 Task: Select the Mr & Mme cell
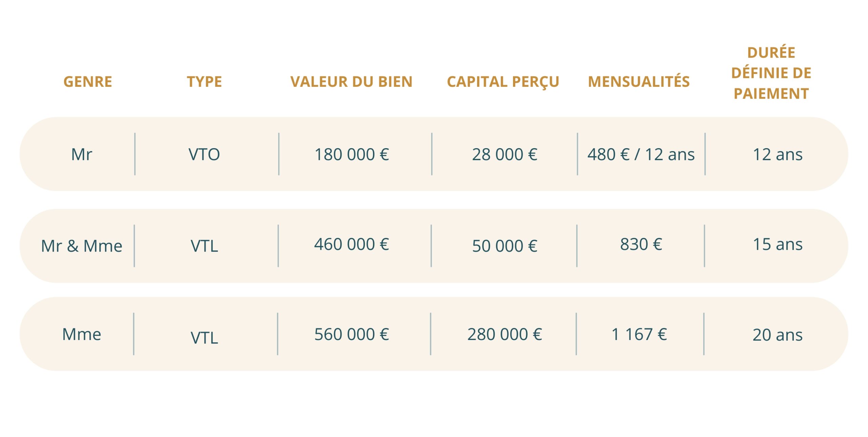click(x=81, y=246)
